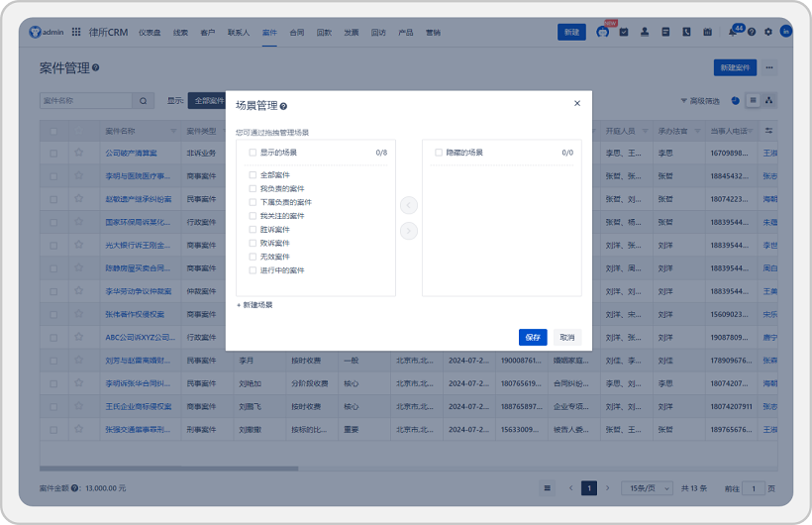Open the more options ellipsis button
Viewport: 812px width, 525px height.
[769, 67]
